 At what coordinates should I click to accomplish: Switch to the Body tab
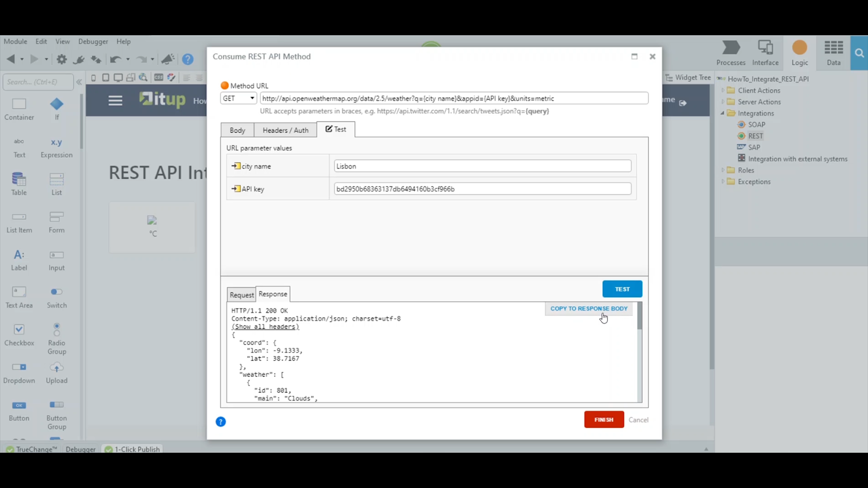(x=237, y=130)
